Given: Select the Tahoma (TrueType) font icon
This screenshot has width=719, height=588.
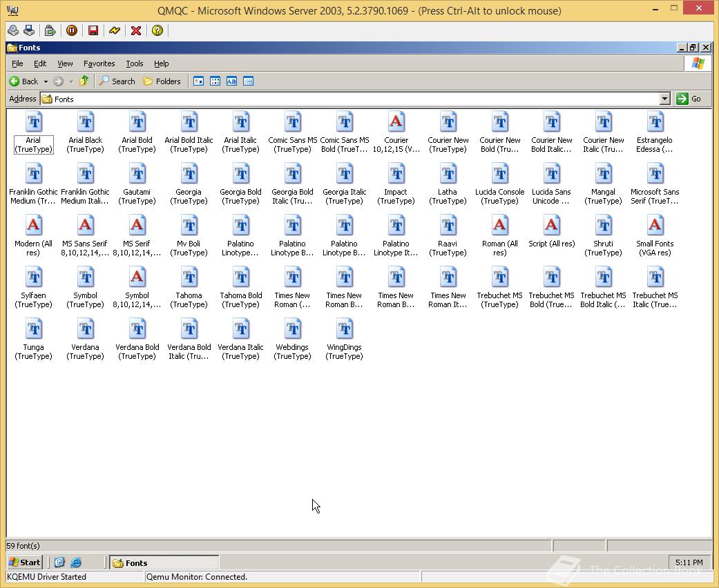Looking at the screenshot, I should 189,277.
